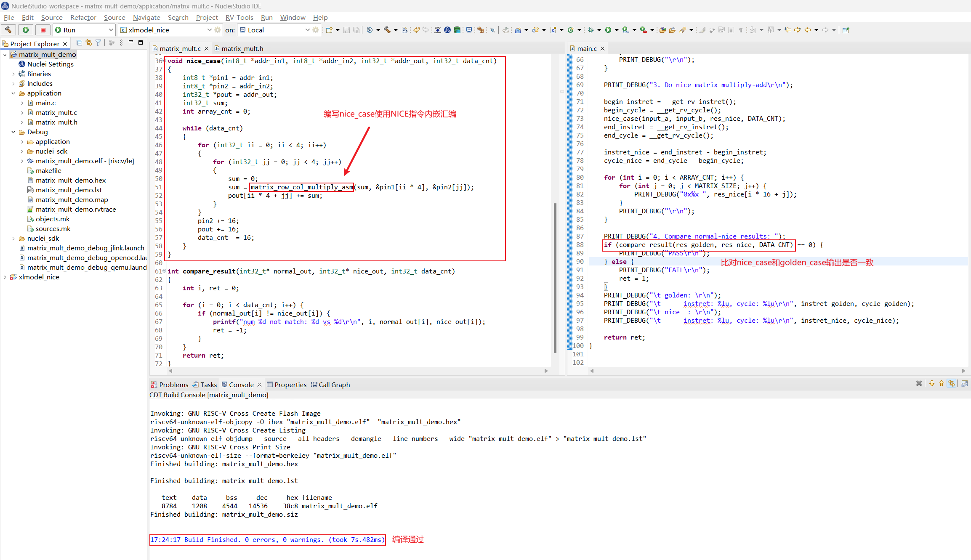Click the New file wizard icon
This screenshot has width=971, height=560.
click(x=330, y=30)
